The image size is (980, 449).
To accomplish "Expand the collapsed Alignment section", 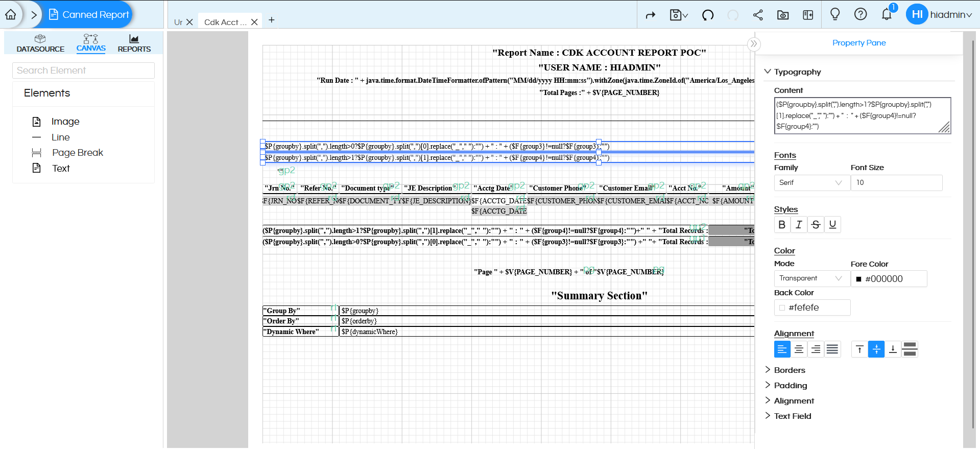I will pos(790,401).
